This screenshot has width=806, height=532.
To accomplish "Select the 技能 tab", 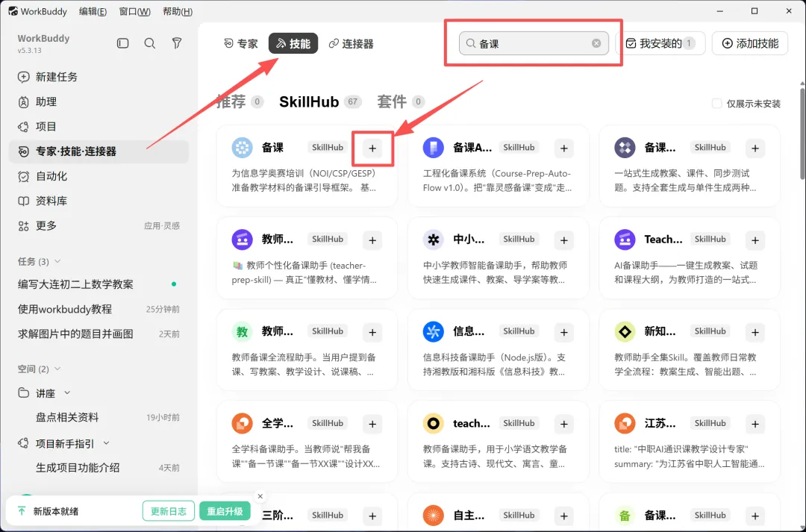I will coord(293,44).
